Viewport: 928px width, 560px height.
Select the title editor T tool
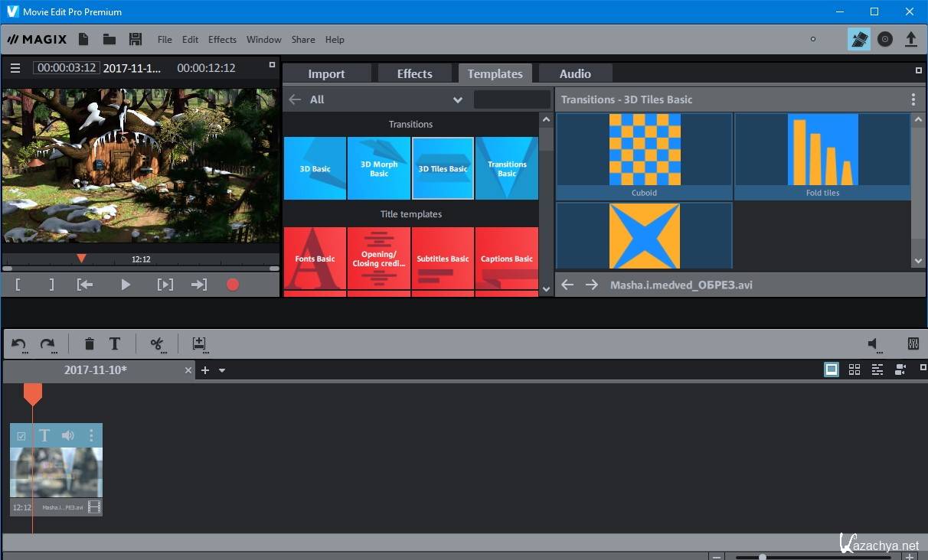pos(115,344)
